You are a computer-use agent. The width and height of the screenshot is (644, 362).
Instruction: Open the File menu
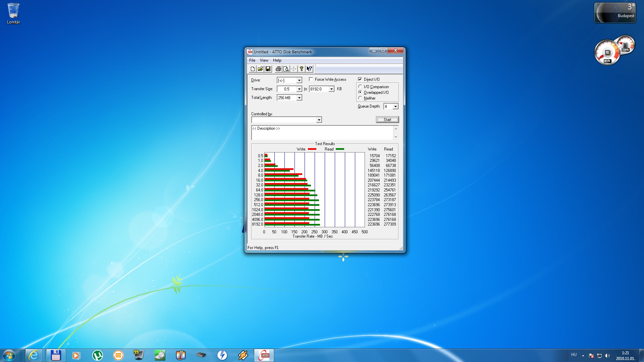click(252, 60)
